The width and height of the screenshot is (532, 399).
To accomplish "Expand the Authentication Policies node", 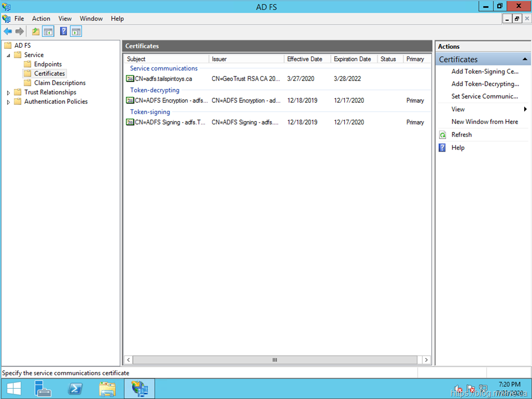I will (8, 102).
